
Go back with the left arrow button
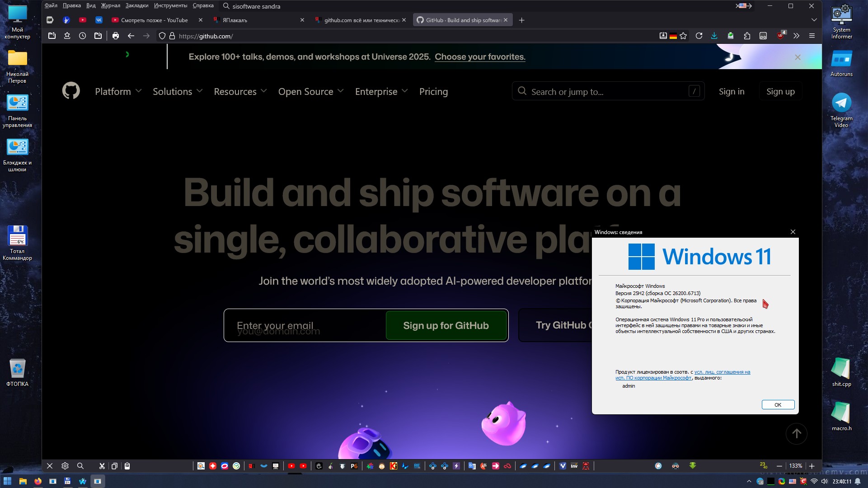click(131, 36)
